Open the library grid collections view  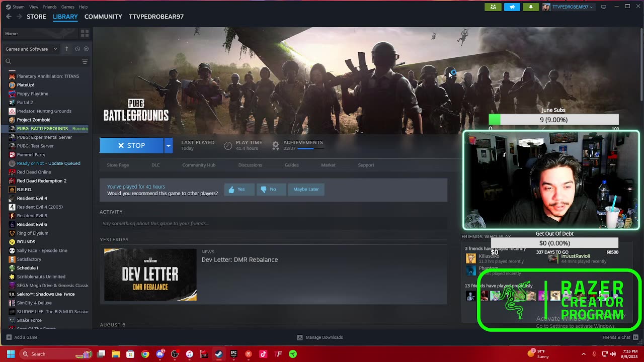pos(85,33)
